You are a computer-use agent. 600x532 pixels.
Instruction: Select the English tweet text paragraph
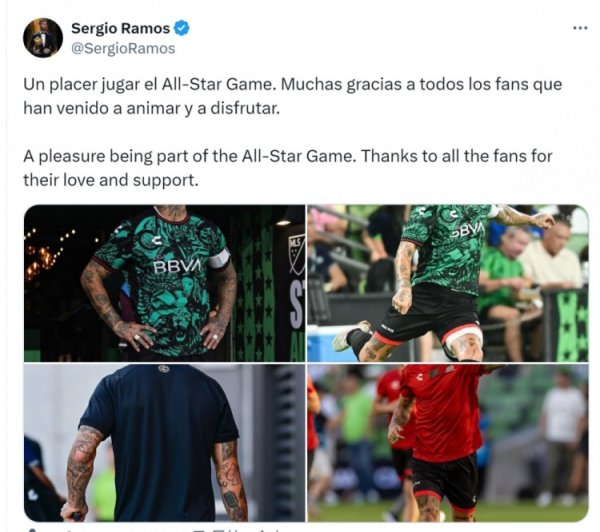coord(288,168)
